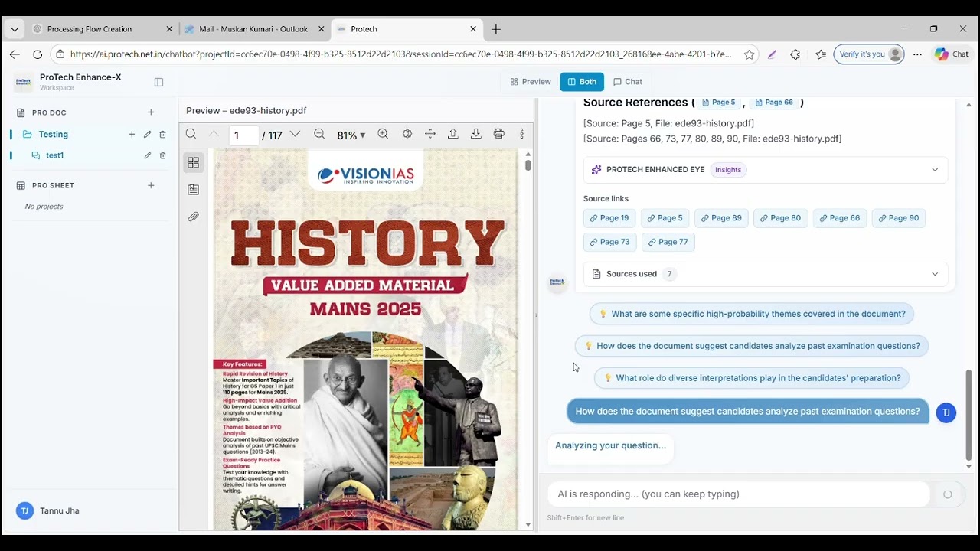Image resolution: width=980 pixels, height=551 pixels.
Task: Select the Both view tab
Action: pyautogui.click(x=582, y=82)
